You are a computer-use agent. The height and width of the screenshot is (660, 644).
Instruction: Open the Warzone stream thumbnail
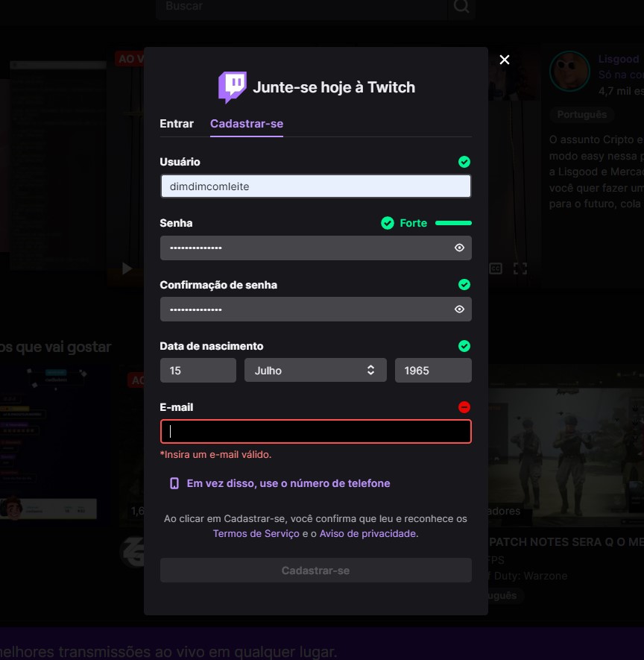click(566, 446)
